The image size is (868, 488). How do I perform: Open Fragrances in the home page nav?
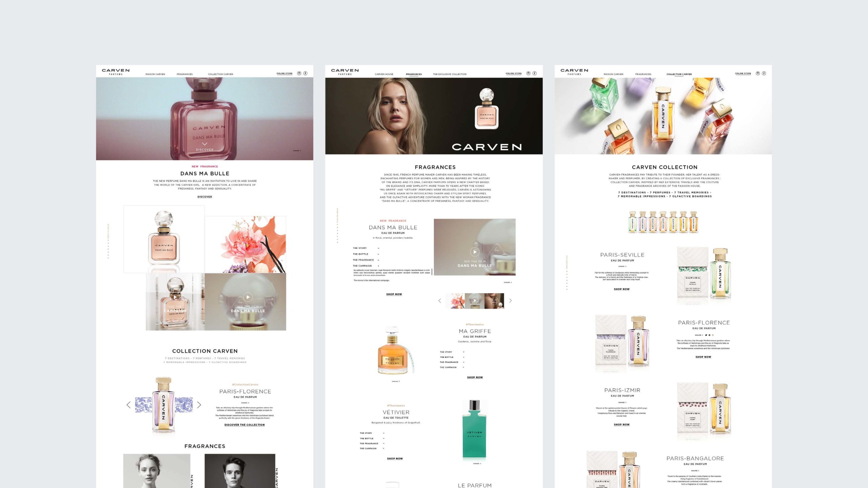click(184, 74)
